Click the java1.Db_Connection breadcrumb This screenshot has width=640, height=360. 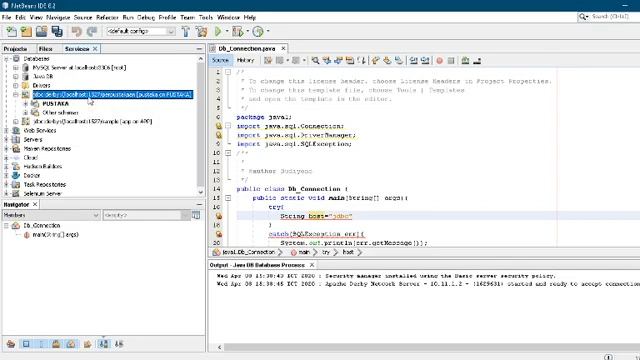pyautogui.click(x=249, y=252)
